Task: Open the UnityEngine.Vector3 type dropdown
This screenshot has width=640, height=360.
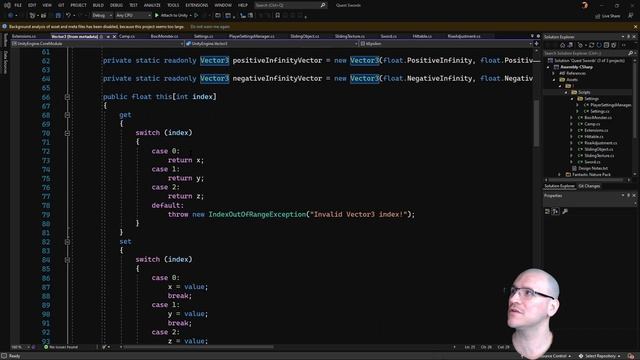Action: 271,44
